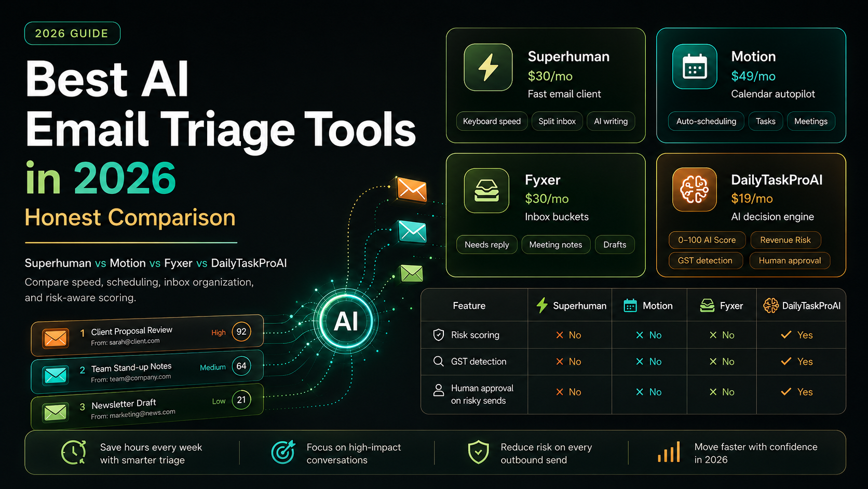Click the Client Proposal Review title
Image resolution: width=868 pixels, height=489 pixels.
132,331
